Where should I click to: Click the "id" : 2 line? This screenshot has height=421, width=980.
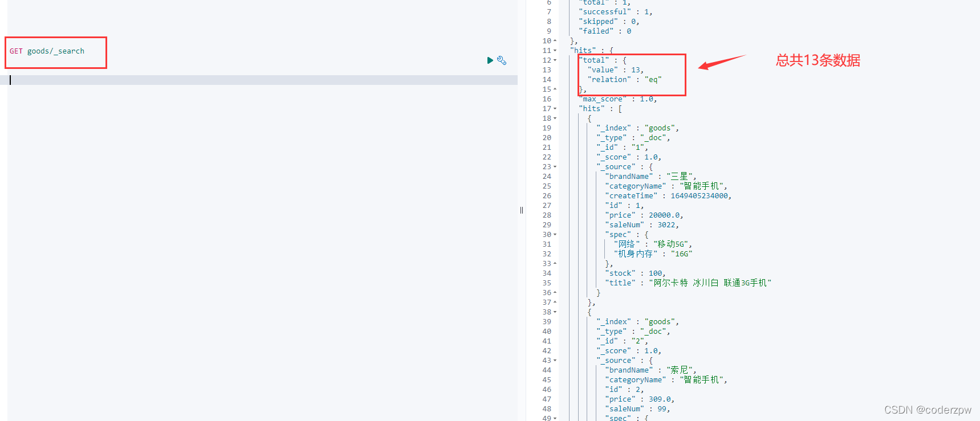(624, 390)
